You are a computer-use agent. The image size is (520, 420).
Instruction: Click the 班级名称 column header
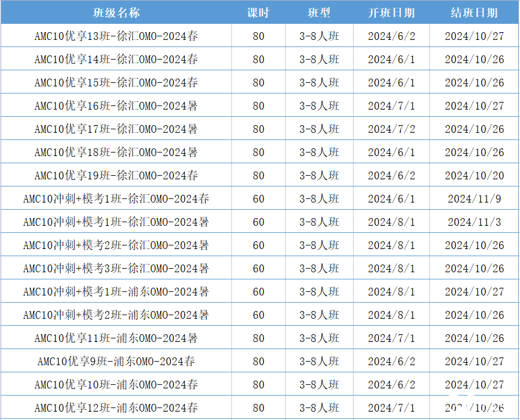(116, 13)
